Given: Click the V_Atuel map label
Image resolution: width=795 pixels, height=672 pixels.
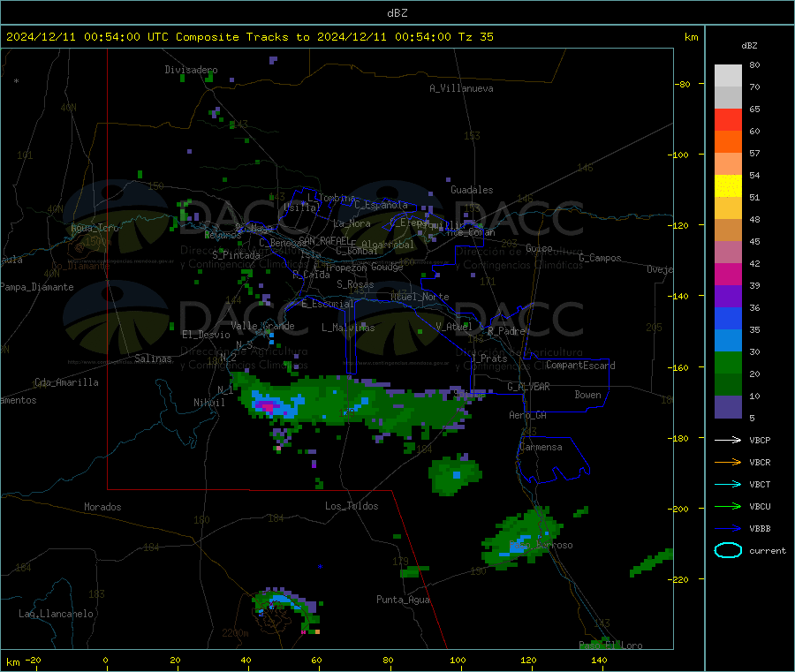Looking at the screenshot, I should pyautogui.click(x=454, y=327).
